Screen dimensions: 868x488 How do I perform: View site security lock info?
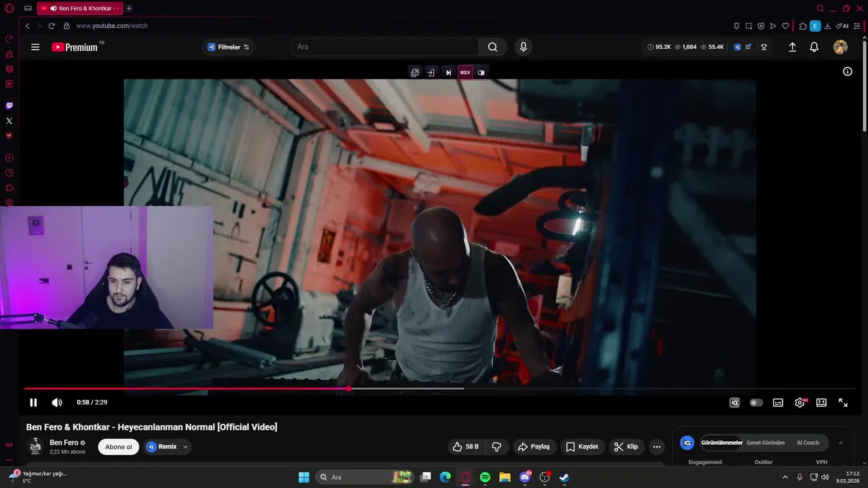(x=66, y=26)
